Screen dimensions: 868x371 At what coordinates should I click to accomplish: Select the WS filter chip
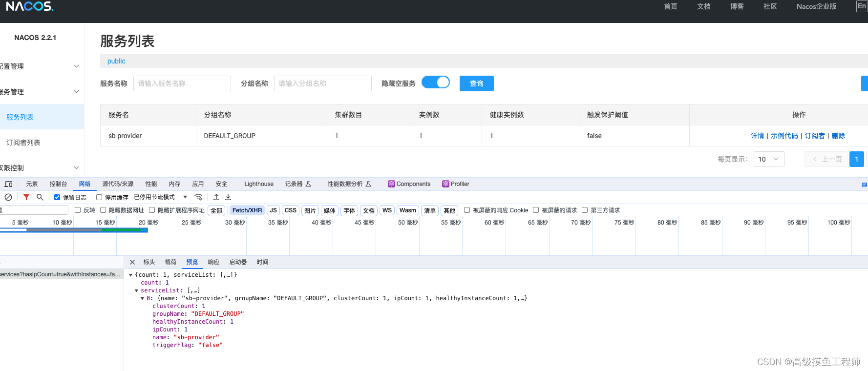point(387,210)
